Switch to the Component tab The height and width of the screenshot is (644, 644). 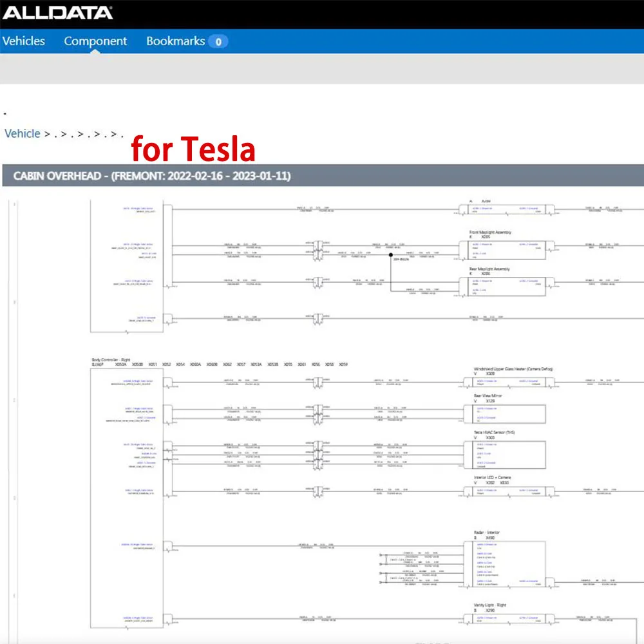tap(95, 41)
